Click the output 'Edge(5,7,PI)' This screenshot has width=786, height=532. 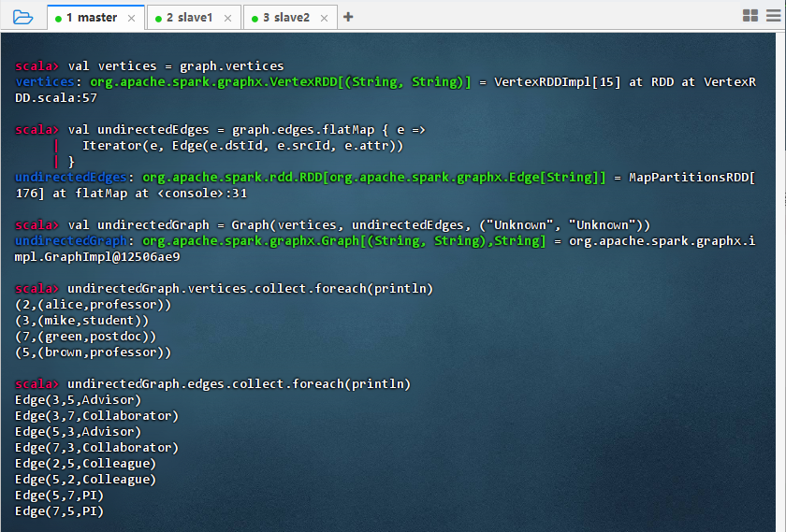(x=60, y=496)
